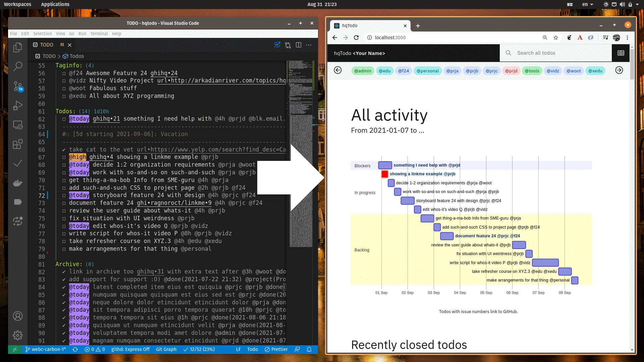Screen dimensions: 644x362
Task: Click the browser reload button
Action: click(x=356, y=38)
